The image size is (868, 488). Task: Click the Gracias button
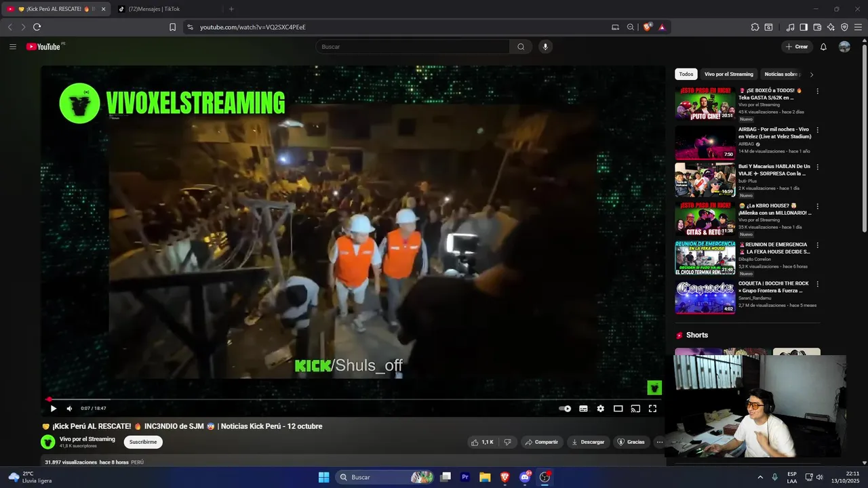coord(631,442)
